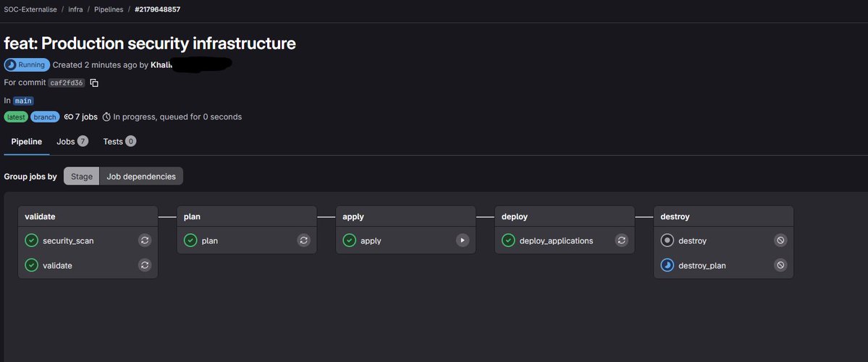Open the validate job
The height and width of the screenshot is (362, 868).
tap(58, 266)
